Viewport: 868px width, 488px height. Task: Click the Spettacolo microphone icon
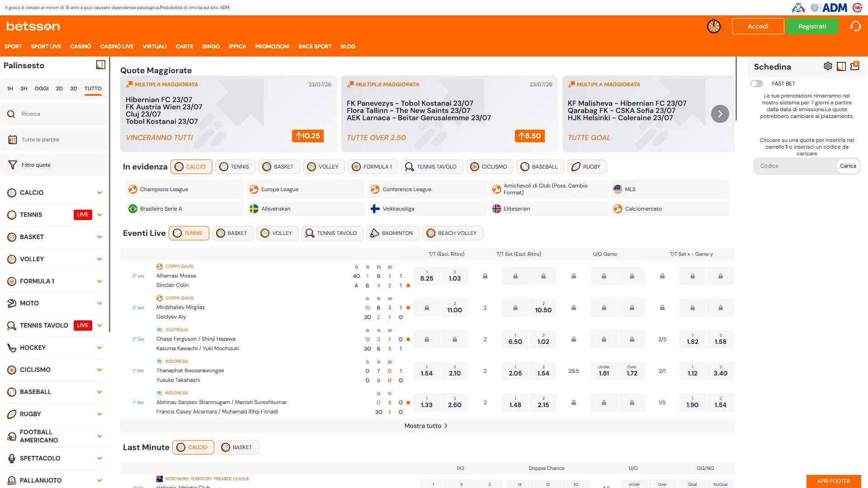tap(12, 459)
